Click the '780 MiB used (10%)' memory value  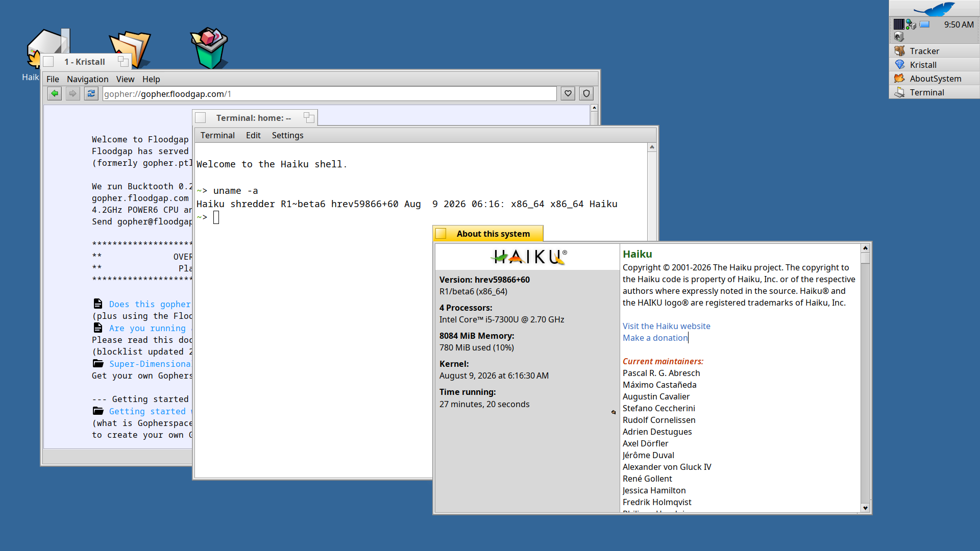(477, 347)
